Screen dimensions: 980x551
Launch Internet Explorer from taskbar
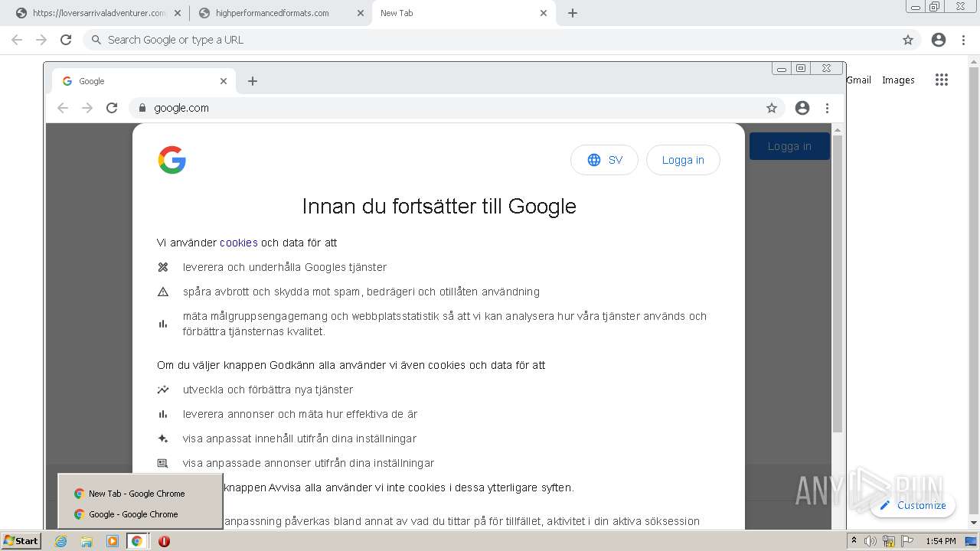click(x=61, y=541)
